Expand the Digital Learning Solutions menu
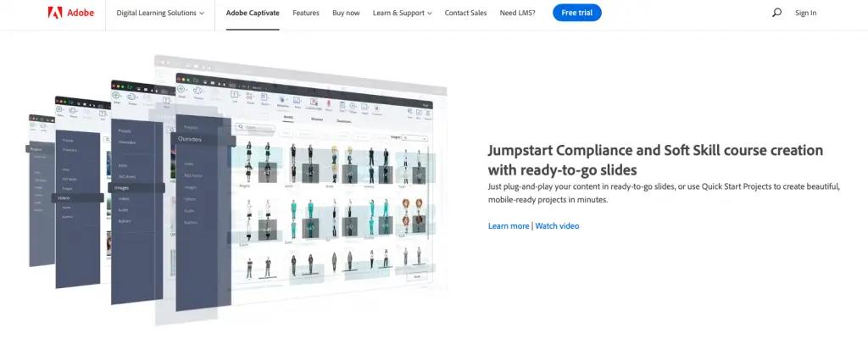The width and height of the screenshot is (868, 355). (x=160, y=13)
